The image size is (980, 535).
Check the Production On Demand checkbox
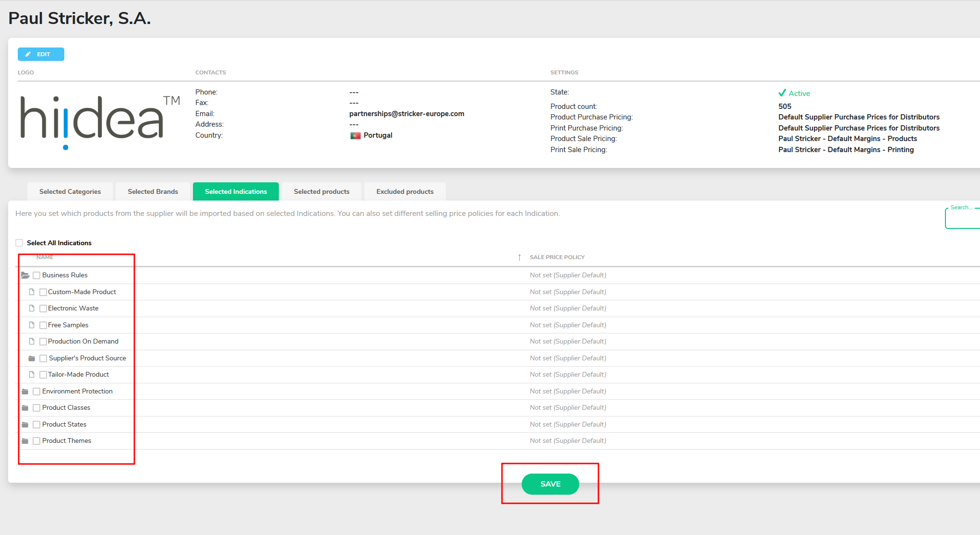pyautogui.click(x=43, y=342)
